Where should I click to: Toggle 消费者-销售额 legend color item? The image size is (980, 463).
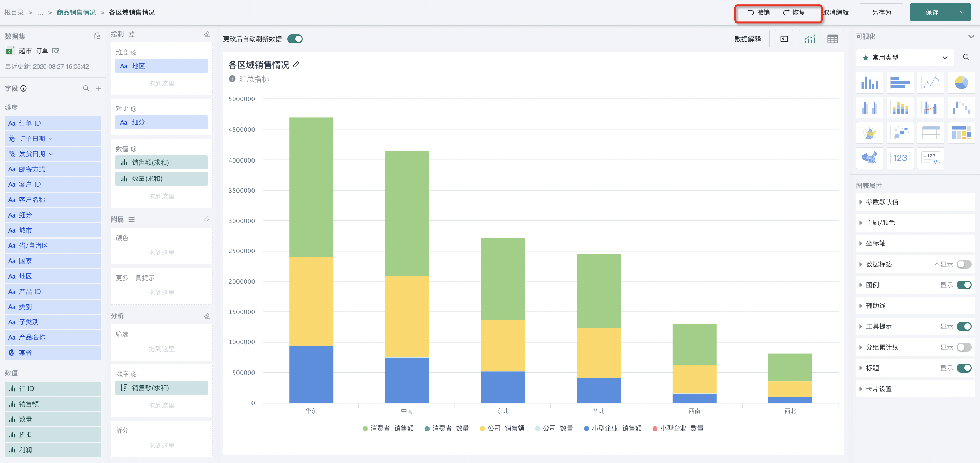click(x=388, y=429)
